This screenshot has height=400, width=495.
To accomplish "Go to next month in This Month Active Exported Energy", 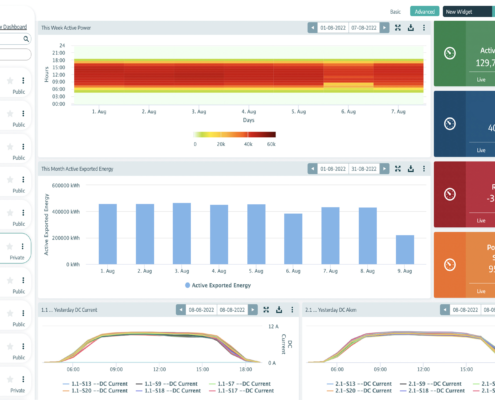I will (384, 169).
